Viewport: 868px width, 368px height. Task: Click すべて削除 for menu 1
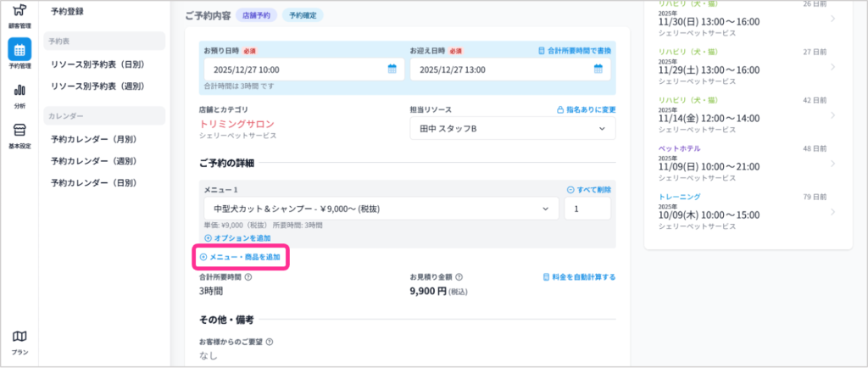pos(588,189)
